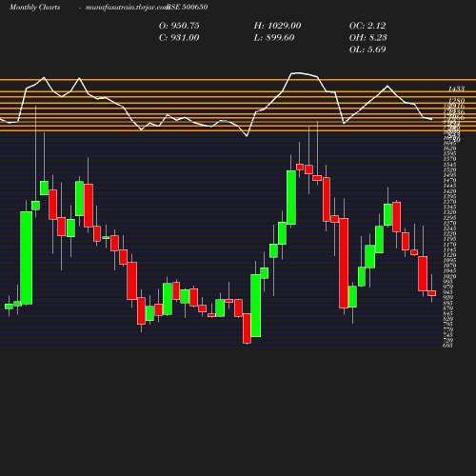476x476 pixels.
Task: Select the high value 'H: 1029.00'
Action: pyautogui.click(x=277, y=26)
